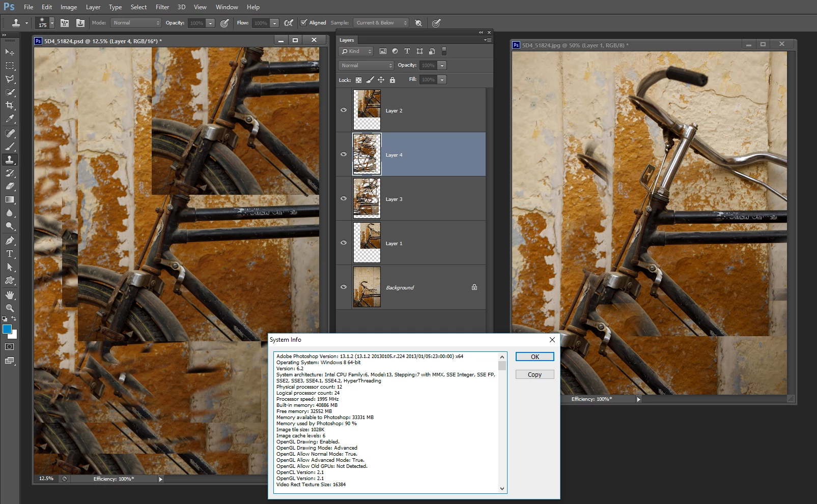Viewport: 817px width, 504px height.
Task: Hide Layer 1 visibility eye
Action: (x=344, y=243)
